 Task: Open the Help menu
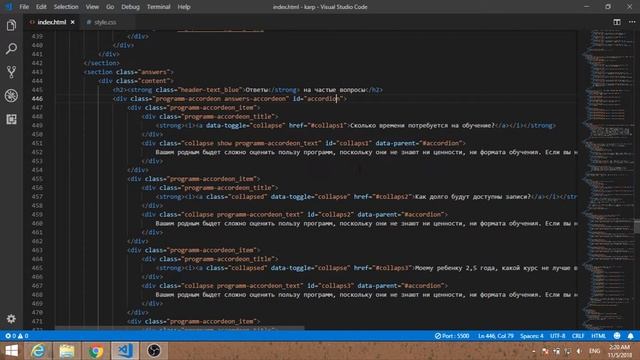coord(184,7)
